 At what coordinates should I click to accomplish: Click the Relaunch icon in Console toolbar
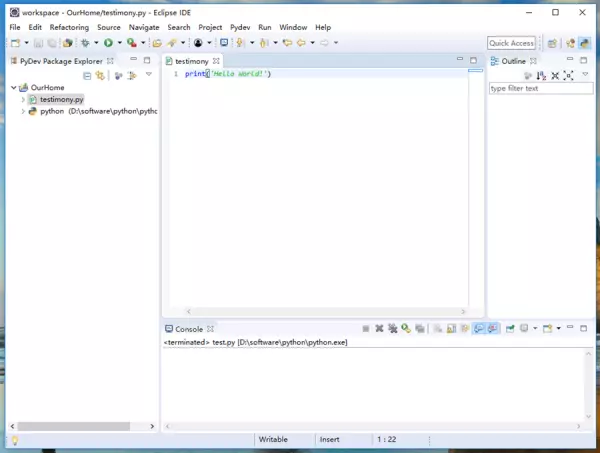point(406,328)
